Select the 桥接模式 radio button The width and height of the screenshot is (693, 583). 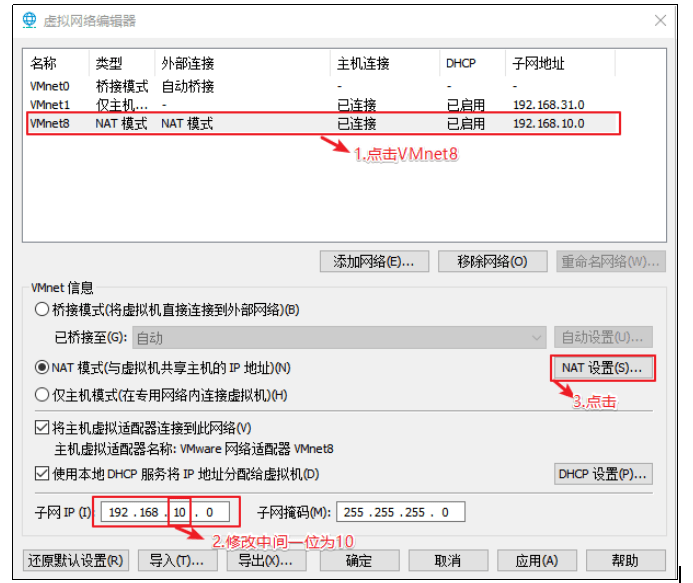[42, 310]
